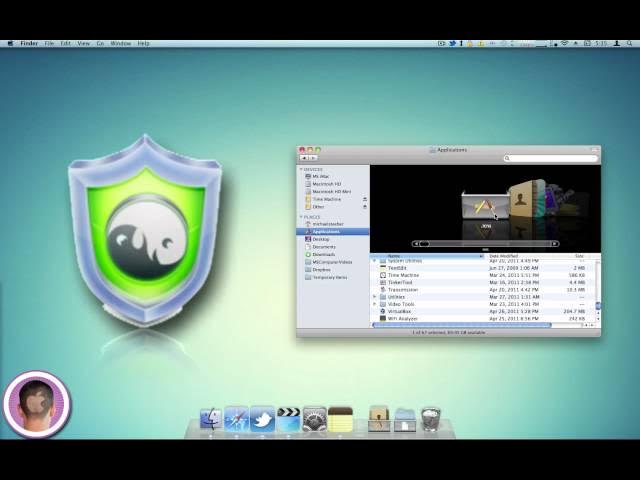
Task: Collapse the DEVICES sidebar section
Action: point(301,169)
